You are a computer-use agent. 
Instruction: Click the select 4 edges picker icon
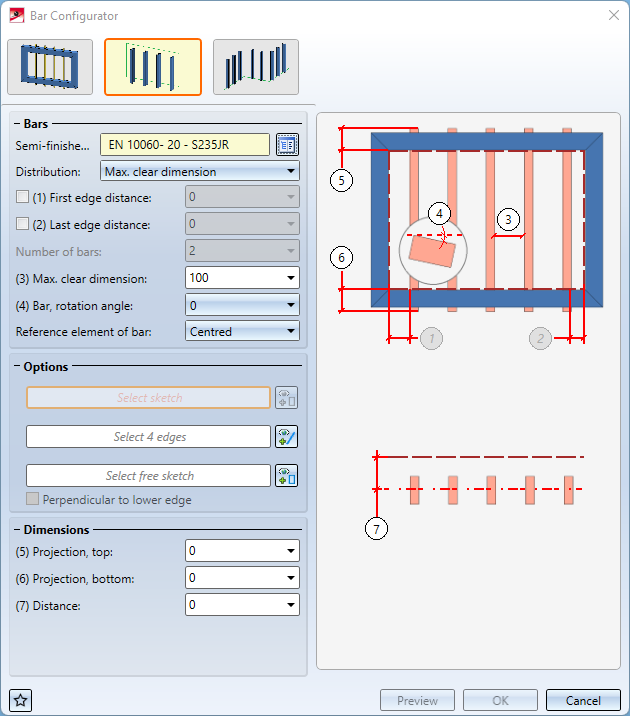pyautogui.click(x=287, y=437)
